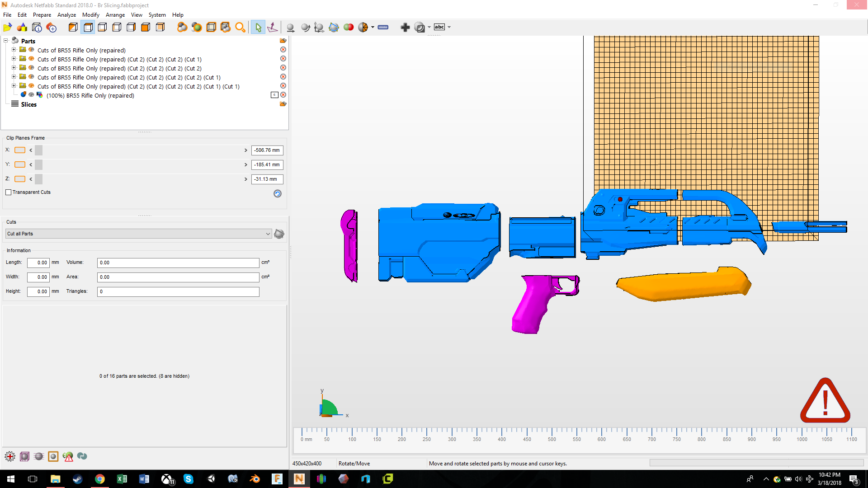Click the platform information cube icon
Viewport: 868px width, 488px height.
[x=37, y=28]
